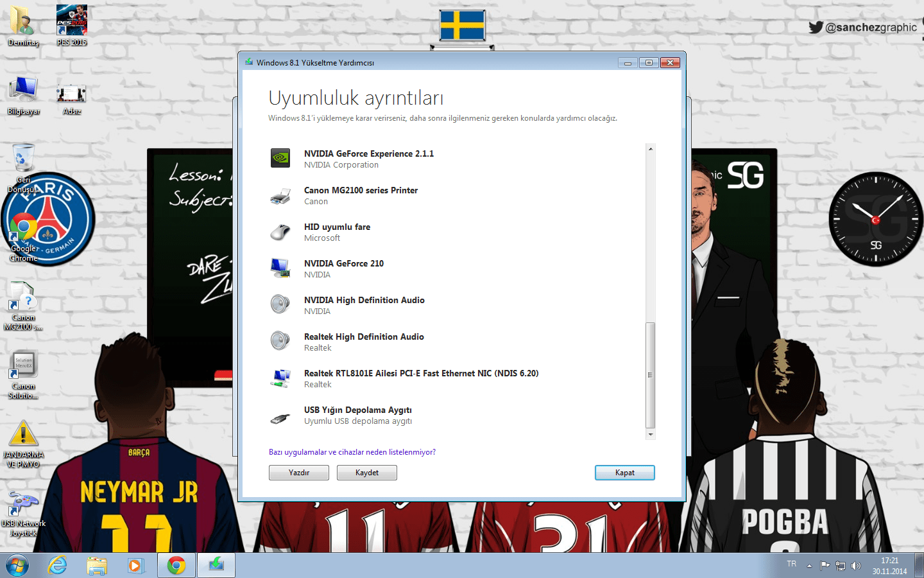Click the NVIDIA GeForce 210 display icon
The width and height of the screenshot is (924, 578).
click(280, 268)
